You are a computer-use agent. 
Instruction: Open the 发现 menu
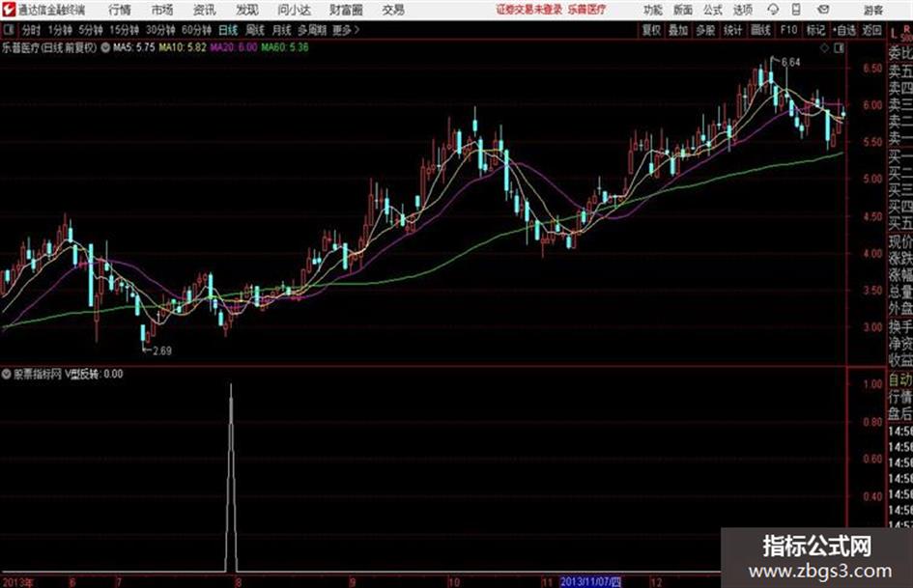click(247, 10)
